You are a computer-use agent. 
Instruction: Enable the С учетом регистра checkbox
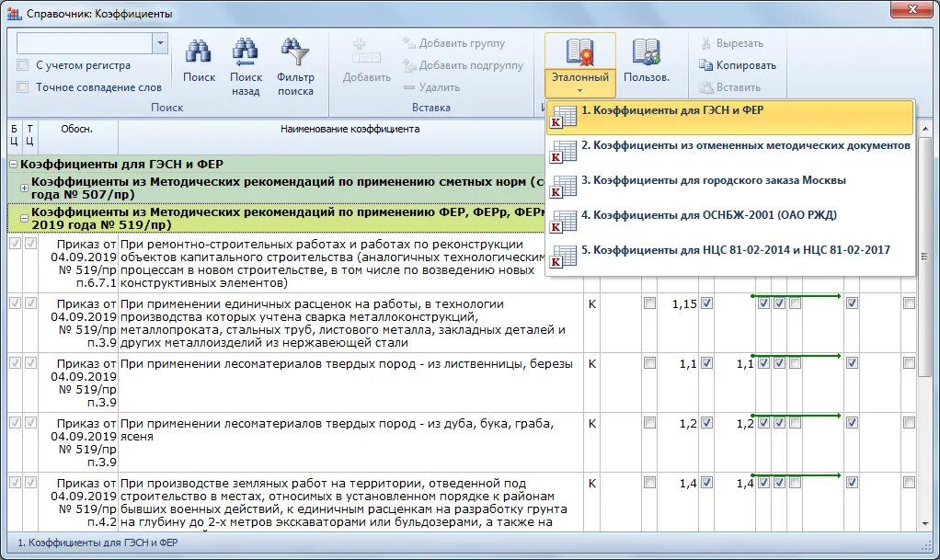[x=23, y=64]
